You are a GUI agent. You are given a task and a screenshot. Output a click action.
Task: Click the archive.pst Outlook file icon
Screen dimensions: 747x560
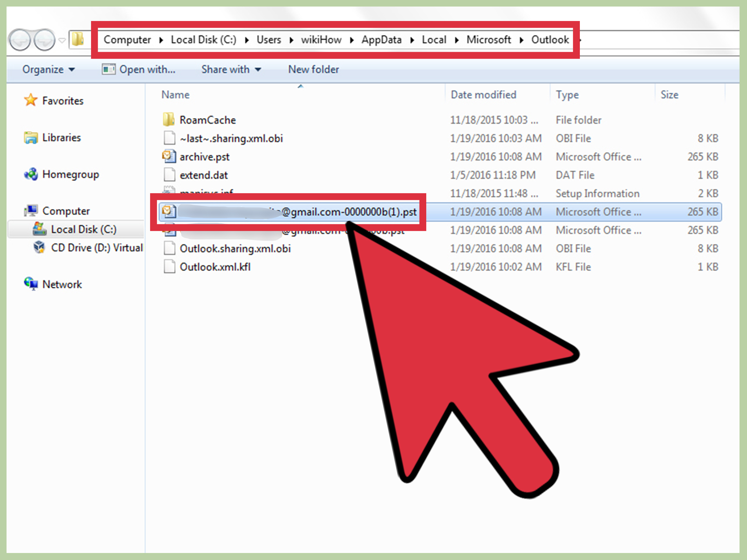[169, 156]
